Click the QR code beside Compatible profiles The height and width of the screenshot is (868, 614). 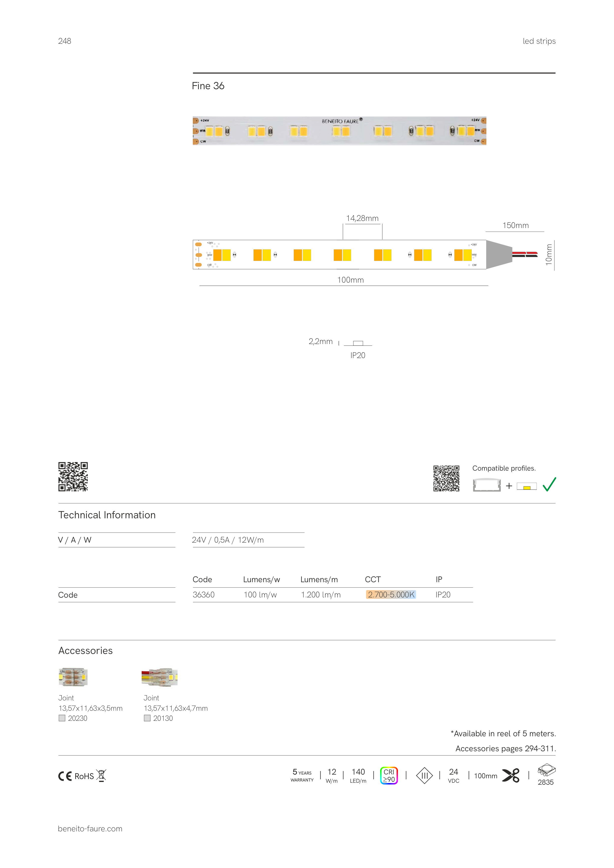coord(446,478)
